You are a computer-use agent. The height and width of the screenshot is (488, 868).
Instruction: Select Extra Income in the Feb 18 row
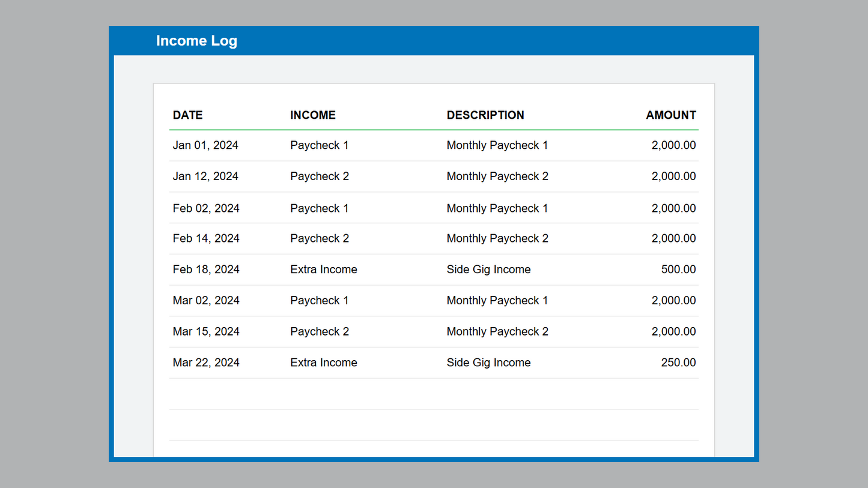point(324,270)
